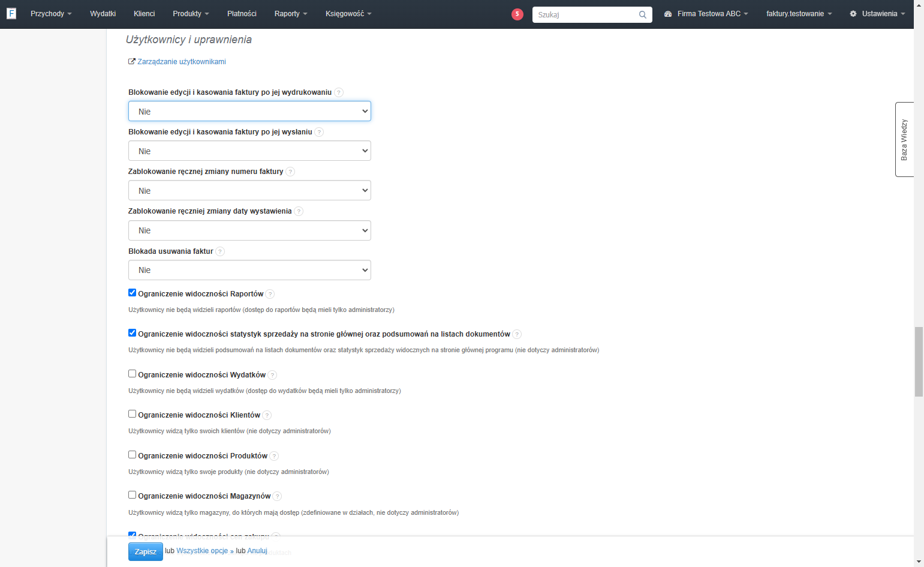Viewport: 924px width, 567px height.
Task: Open the faktury.testowanie account menu
Action: click(x=799, y=14)
